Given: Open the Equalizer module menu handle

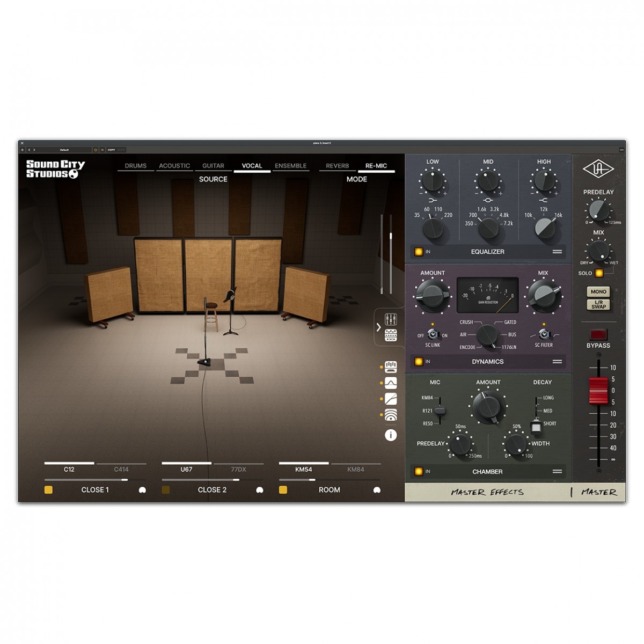Looking at the screenshot, I should [557, 251].
